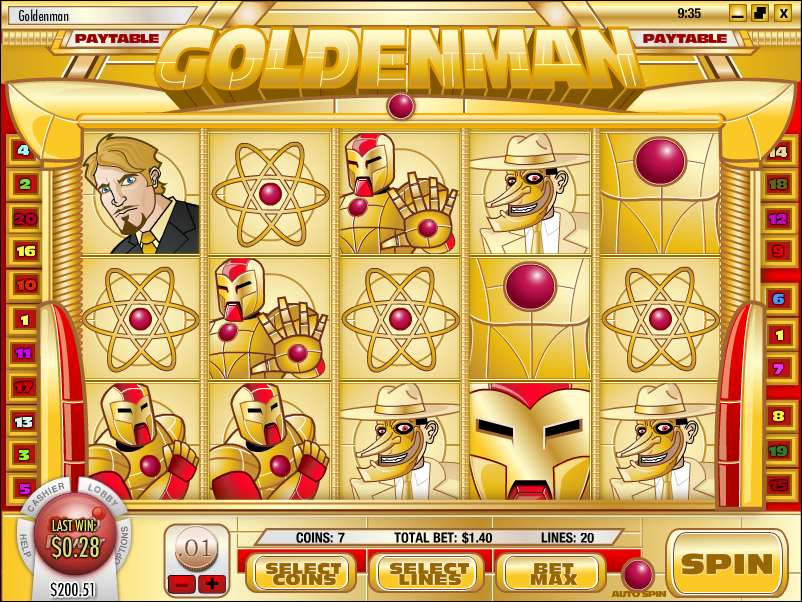Screen dimensions: 802x602
Task: Decrease coin value with minus button
Action: [181, 584]
